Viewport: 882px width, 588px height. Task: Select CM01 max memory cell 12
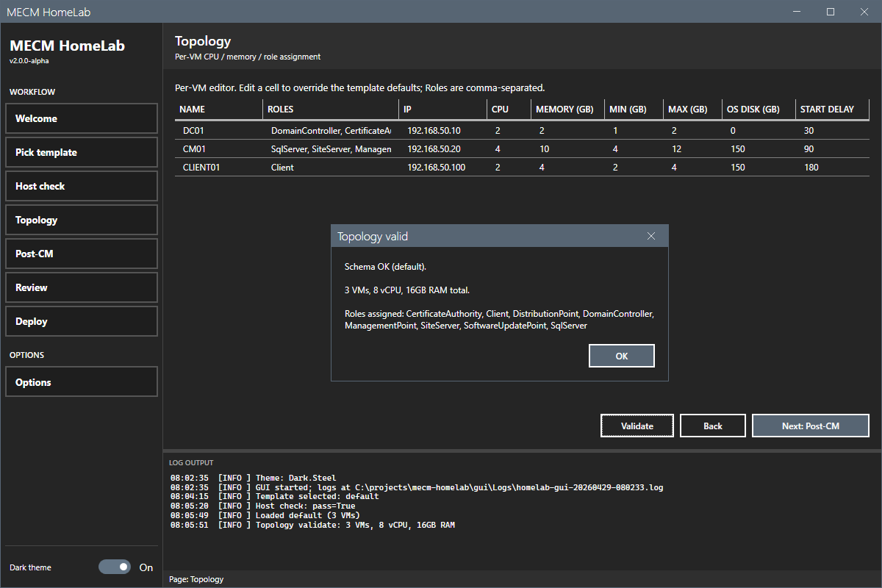[693, 149]
